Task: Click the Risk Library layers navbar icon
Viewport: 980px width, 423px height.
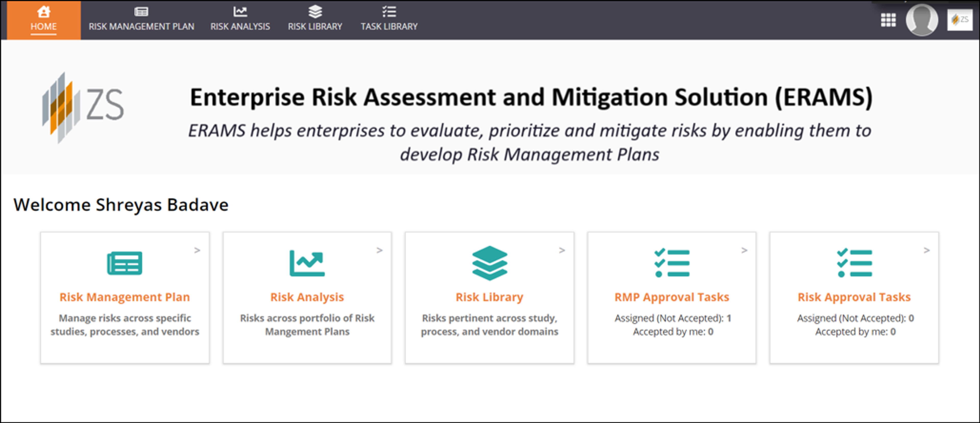Action: [x=315, y=12]
